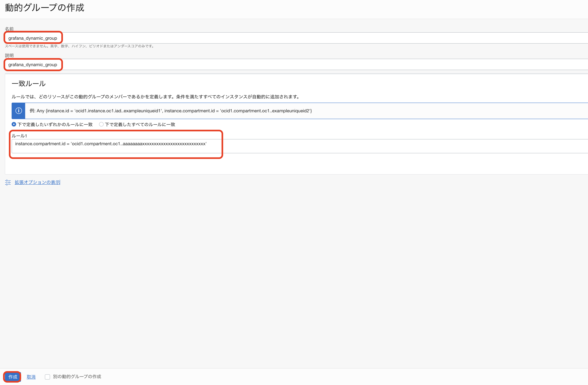This screenshot has width=588, height=385.
Task: Check the 別の動的グループの作成 checkbox
Action: tap(47, 377)
